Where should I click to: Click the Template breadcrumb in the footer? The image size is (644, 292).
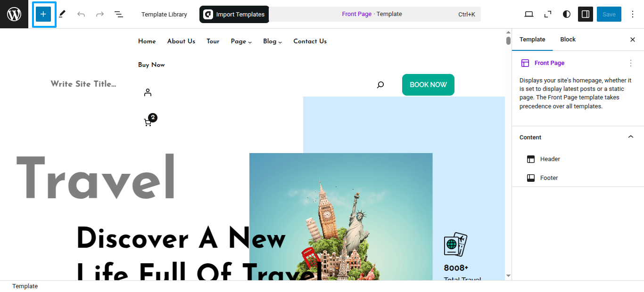[x=25, y=286]
